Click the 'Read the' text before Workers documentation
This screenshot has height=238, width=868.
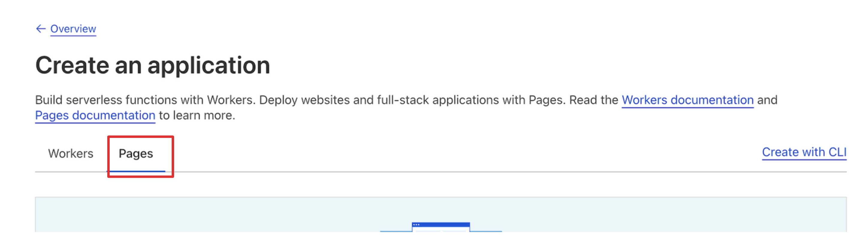pos(594,100)
